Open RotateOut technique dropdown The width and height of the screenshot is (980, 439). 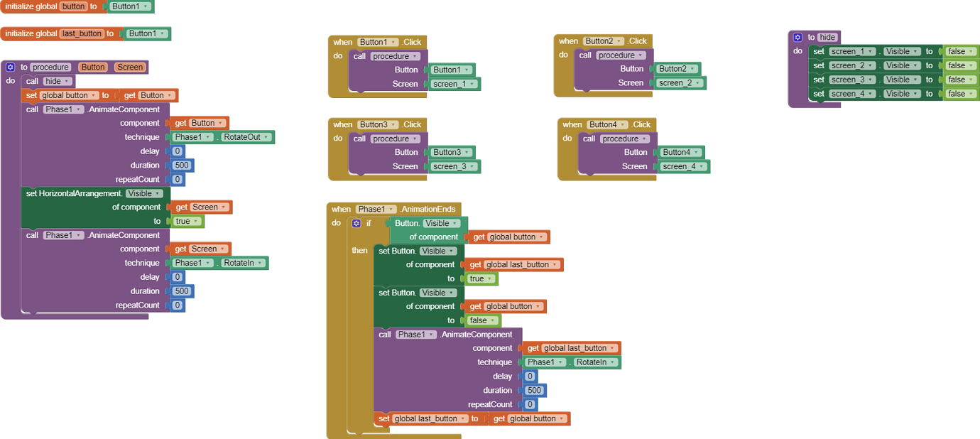click(246, 137)
